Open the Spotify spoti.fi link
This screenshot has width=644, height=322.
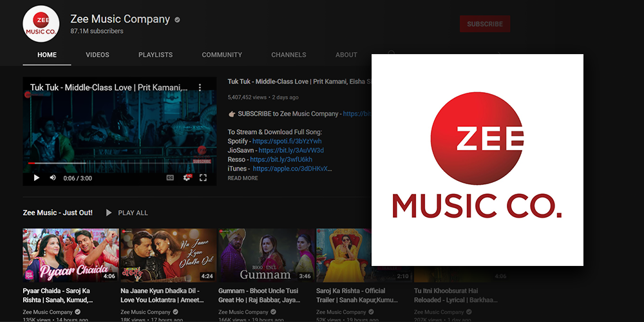287,141
